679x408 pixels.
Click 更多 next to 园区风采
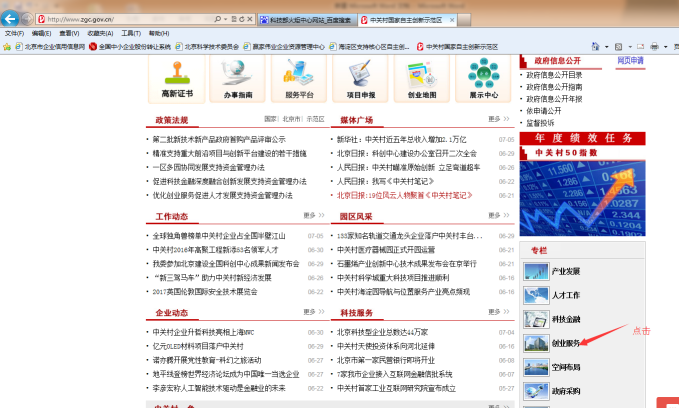(x=499, y=215)
